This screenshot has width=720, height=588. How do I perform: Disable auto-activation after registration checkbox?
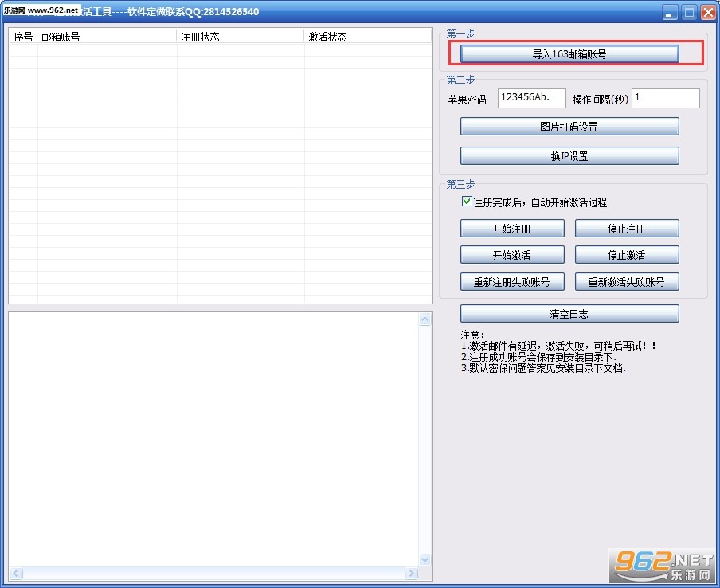click(466, 202)
